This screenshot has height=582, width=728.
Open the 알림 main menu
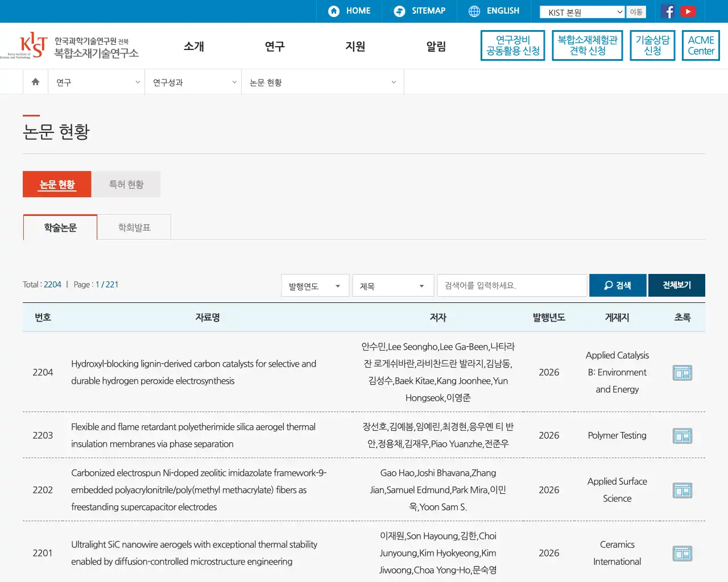436,47
